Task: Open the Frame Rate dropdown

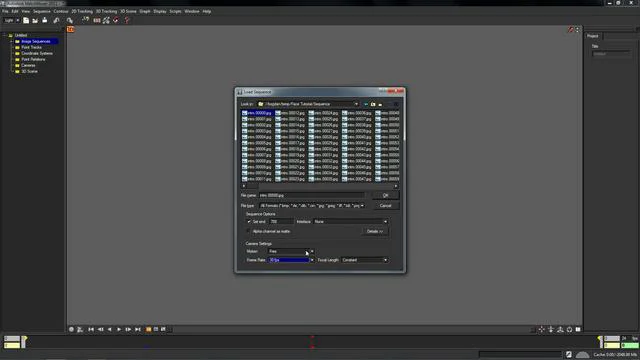Action: (312, 260)
